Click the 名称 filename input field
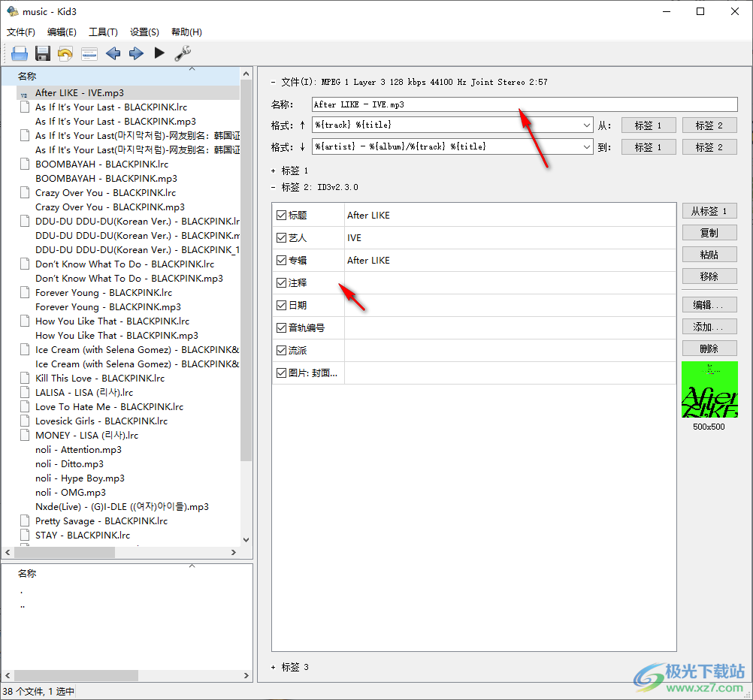This screenshot has width=753, height=700. tap(525, 105)
